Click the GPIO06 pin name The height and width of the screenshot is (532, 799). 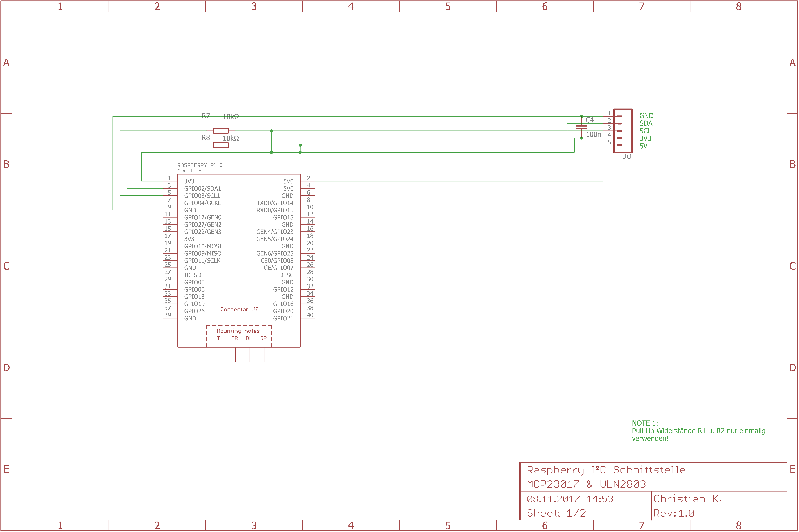point(194,289)
